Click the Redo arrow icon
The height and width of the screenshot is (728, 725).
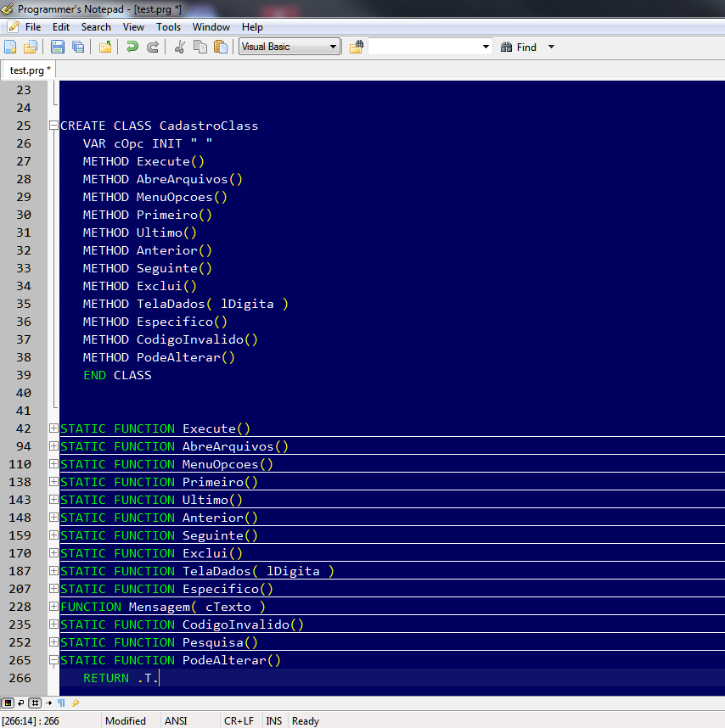pos(153,47)
